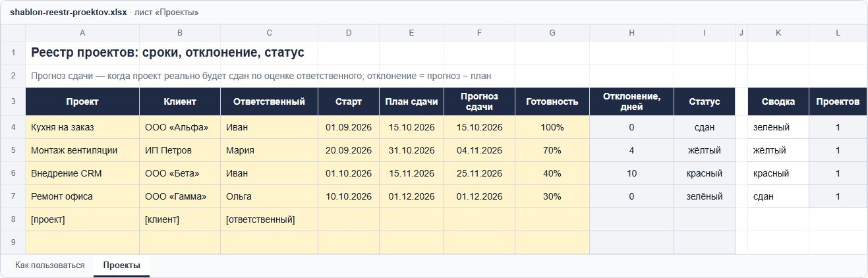Select the cell «Внедрение CRM»
The image size is (868, 278).
82,173
